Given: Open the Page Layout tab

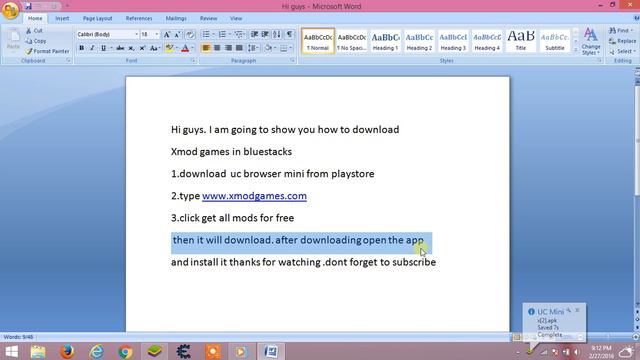Looking at the screenshot, I should [x=97, y=18].
